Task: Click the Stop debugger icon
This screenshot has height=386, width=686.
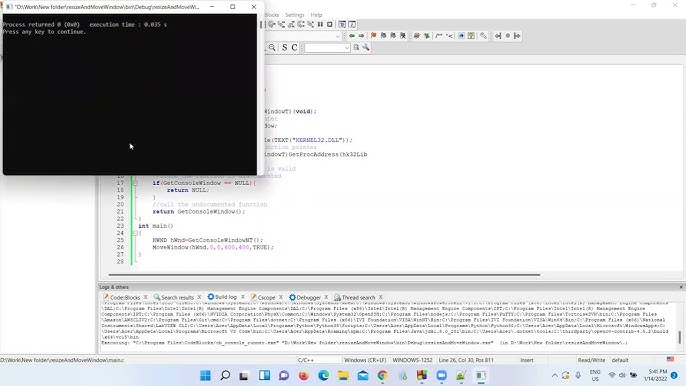Action: point(330,25)
